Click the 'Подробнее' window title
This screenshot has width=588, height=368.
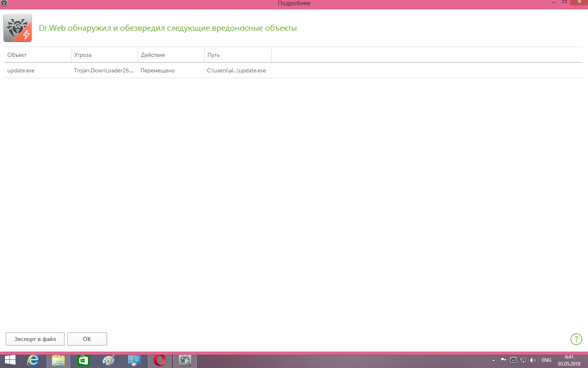tap(294, 3)
